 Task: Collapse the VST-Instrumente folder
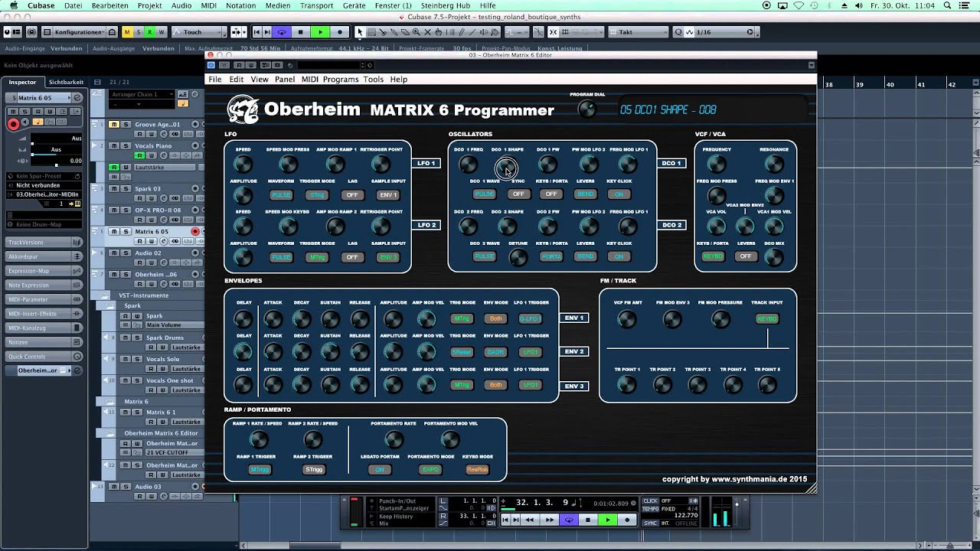pyautogui.click(x=105, y=295)
